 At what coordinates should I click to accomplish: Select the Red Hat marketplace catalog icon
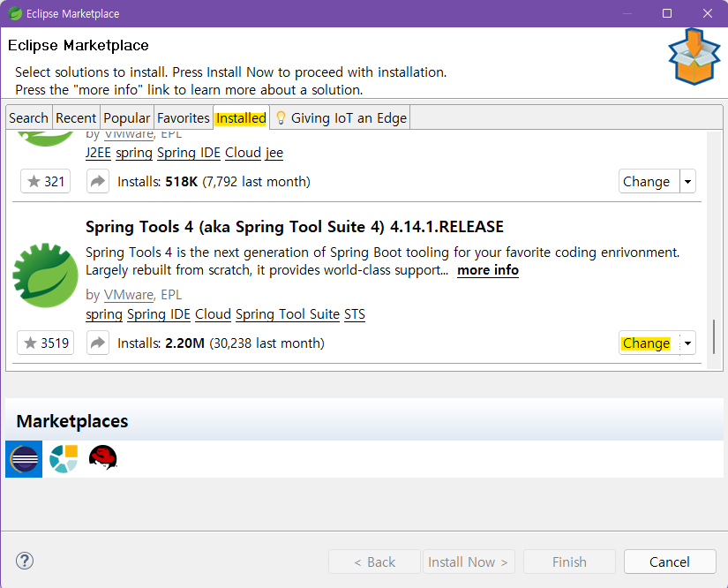(102, 458)
